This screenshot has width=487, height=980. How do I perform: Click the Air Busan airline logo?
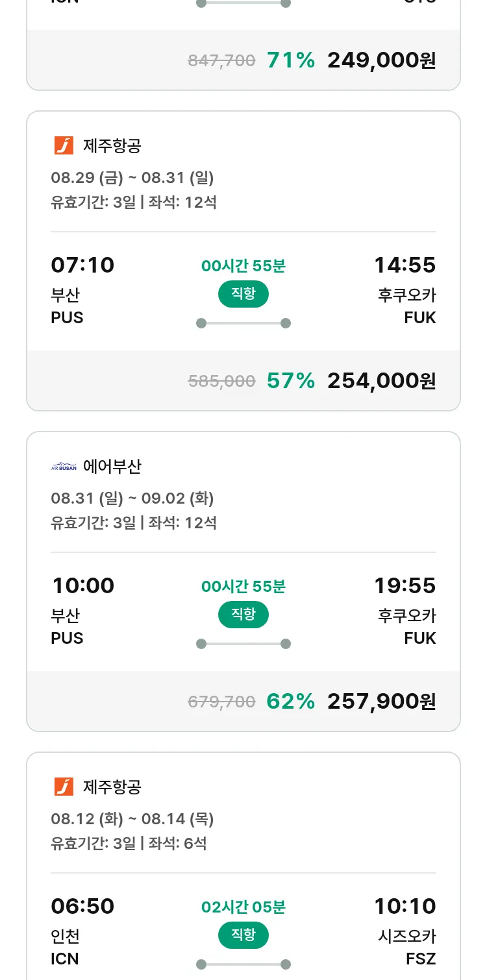pos(64,467)
